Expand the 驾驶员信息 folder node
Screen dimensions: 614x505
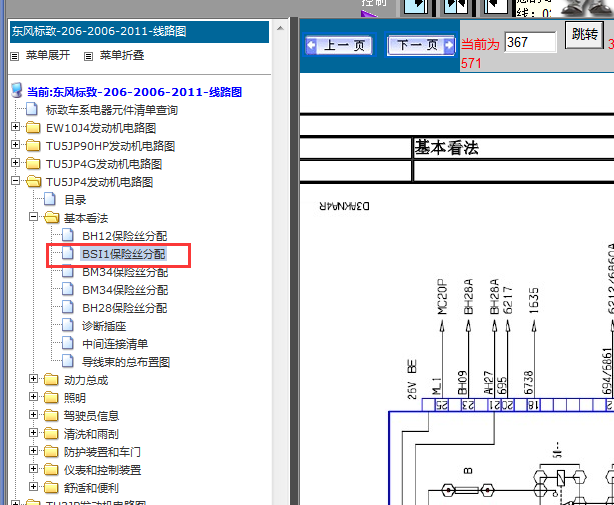[34, 415]
